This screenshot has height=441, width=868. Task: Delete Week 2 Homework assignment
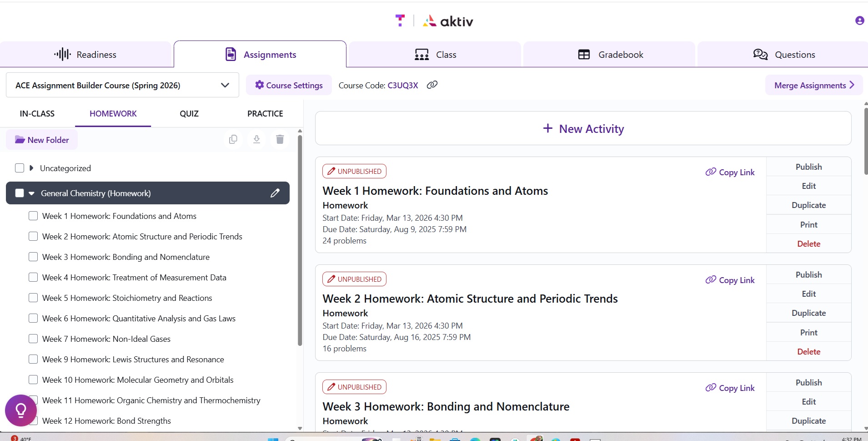(x=809, y=351)
